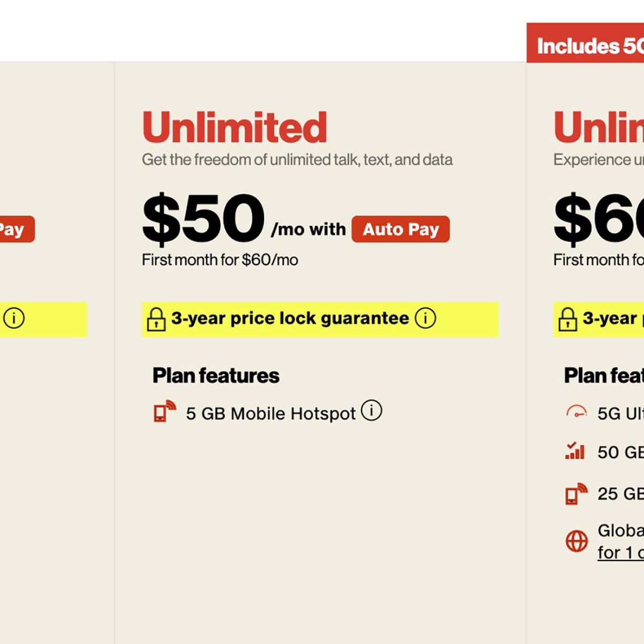The width and height of the screenshot is (644, 644).
Task: Click the $60 price on the right plan
Action: click(x=598, y=218)
